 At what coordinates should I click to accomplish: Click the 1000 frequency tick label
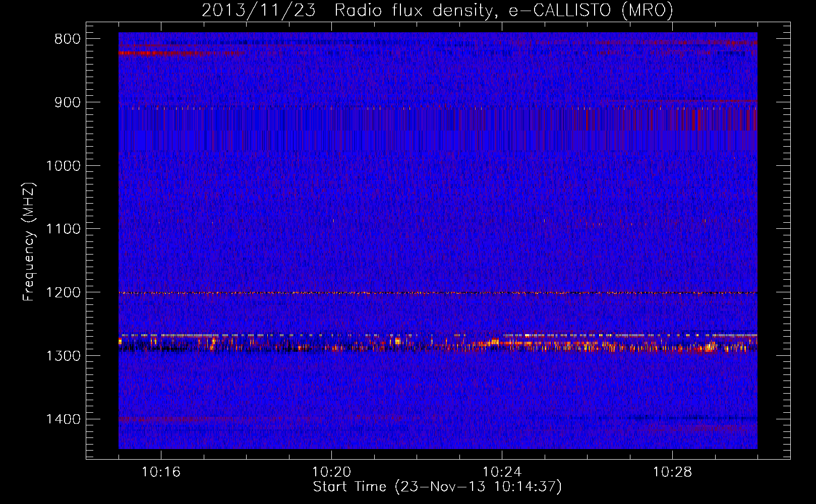point(63,166)
